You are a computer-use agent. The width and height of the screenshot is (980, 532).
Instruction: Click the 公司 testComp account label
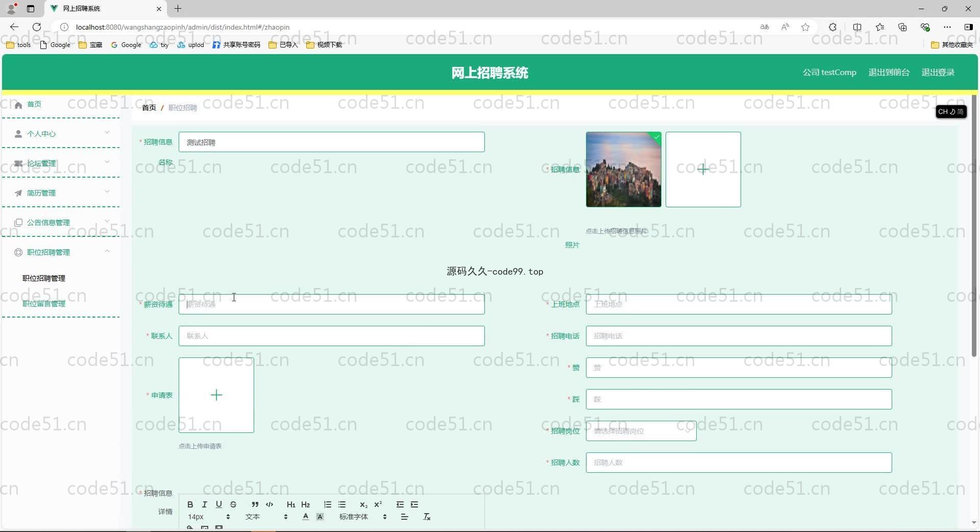[x=829, y=72]
